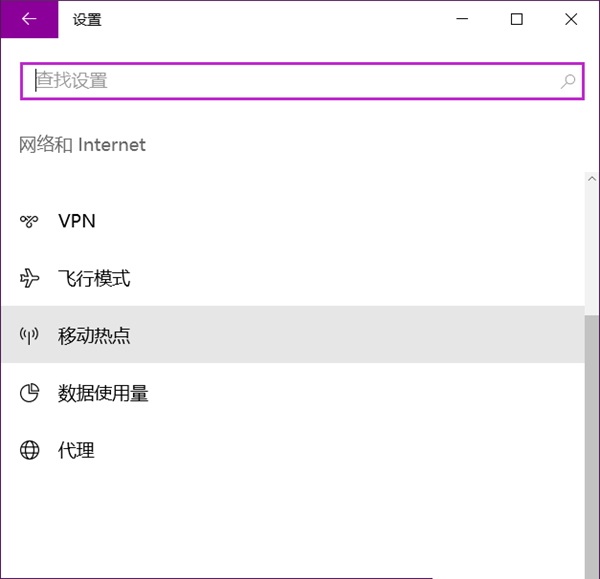Viewport: 600px width, 579px height.
Task: Click the vertical scrollbar thumb
Action: point(592,445)
